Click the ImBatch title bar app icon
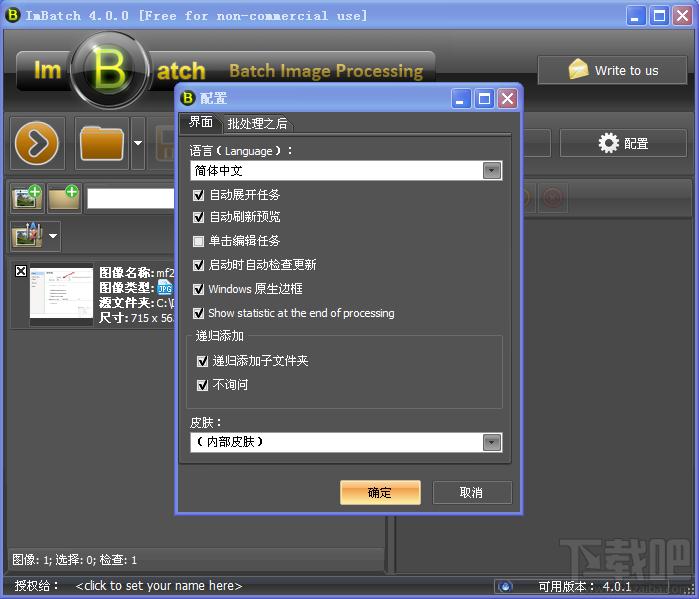699x599 pixels. pyautogui.click(x=12, y=15)
